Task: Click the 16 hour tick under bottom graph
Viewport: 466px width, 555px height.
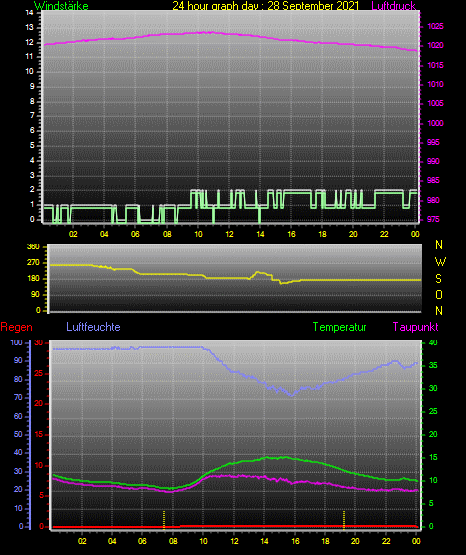Action: pyautogui.click(x=295, y=541)
